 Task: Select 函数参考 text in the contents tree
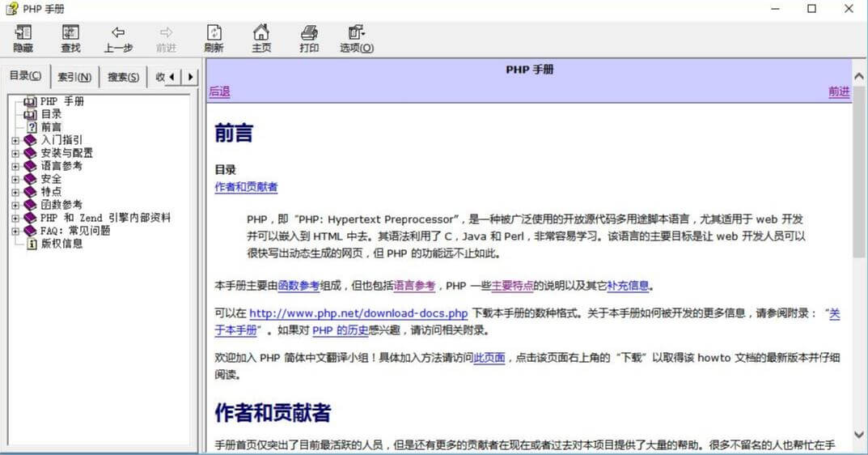(61, 205)
